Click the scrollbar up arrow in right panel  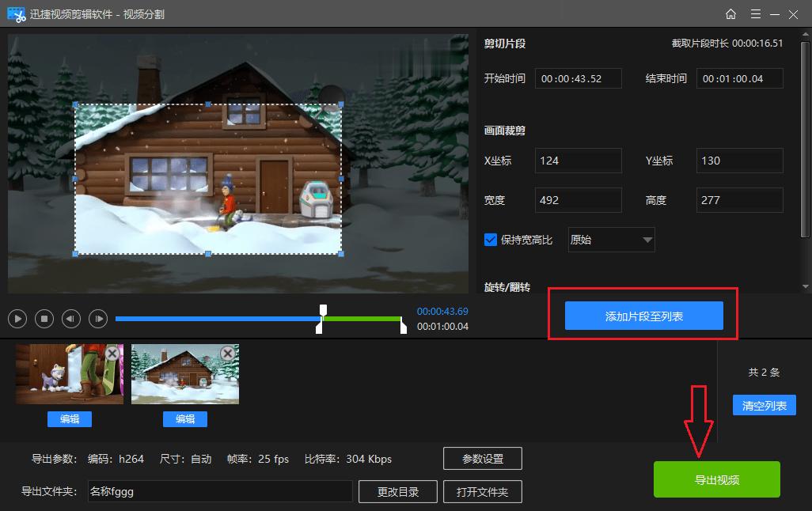[x=805, y=35]
